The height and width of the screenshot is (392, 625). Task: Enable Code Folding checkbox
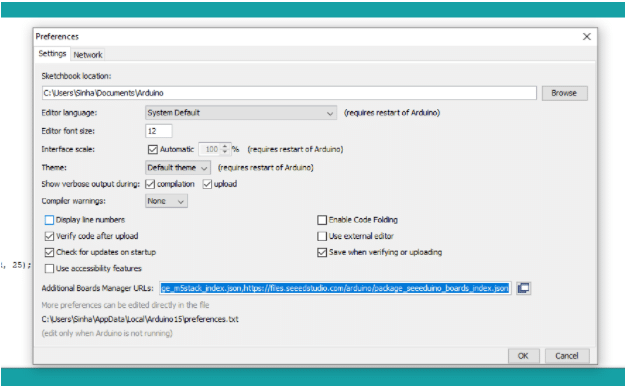point(322,220)
